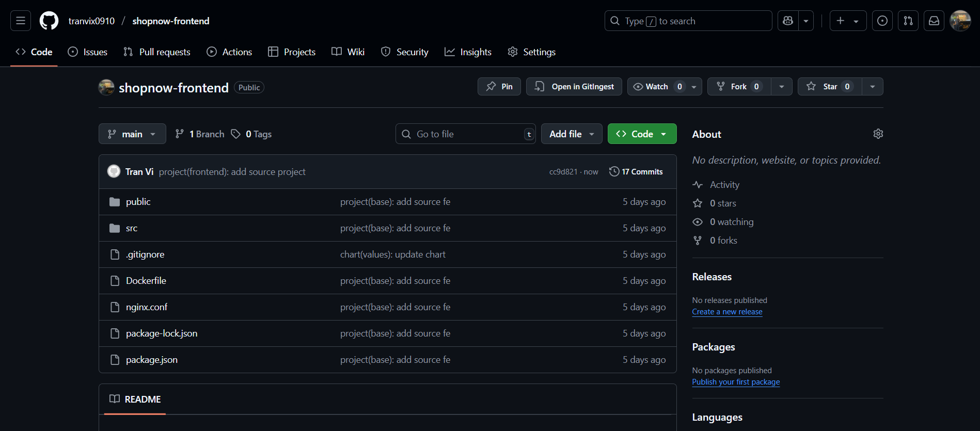Image resolution: width=980 pixels, height=431 pixels.
Task: Switch to the Issues tab
Action: tap(88, 52)
